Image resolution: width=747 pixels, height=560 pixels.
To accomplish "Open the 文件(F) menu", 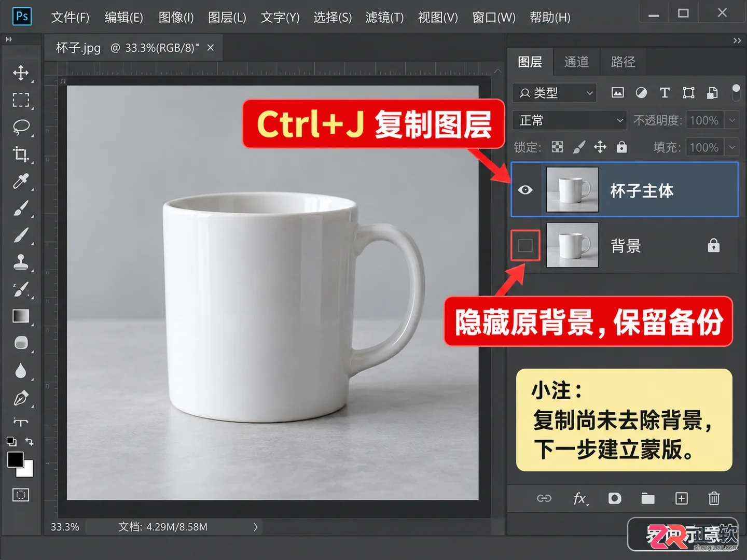I will (70, 18).
